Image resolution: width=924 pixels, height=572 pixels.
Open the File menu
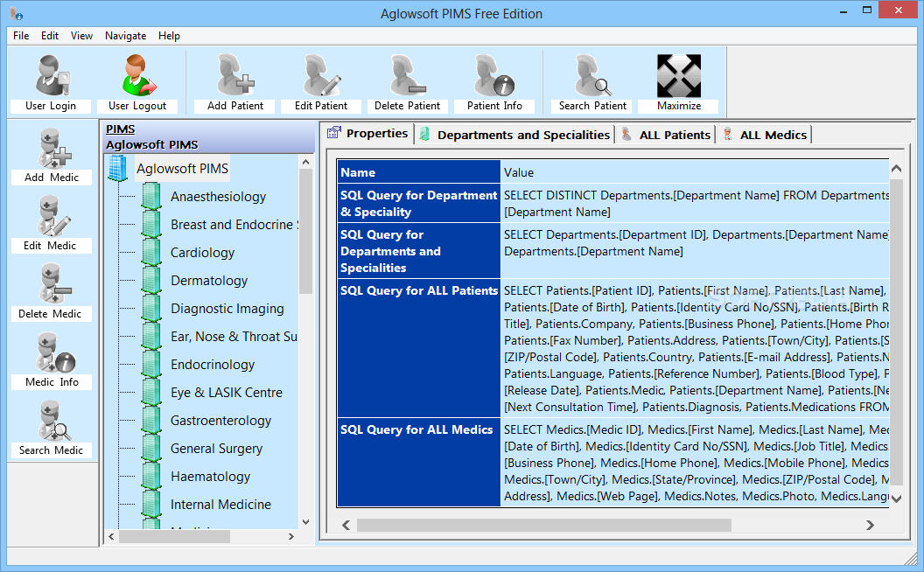(21, 36)
